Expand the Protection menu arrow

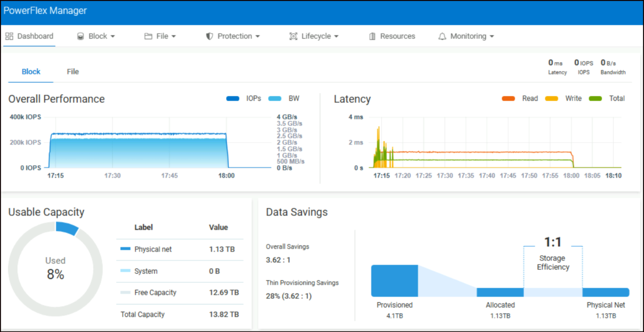(258, 36)
